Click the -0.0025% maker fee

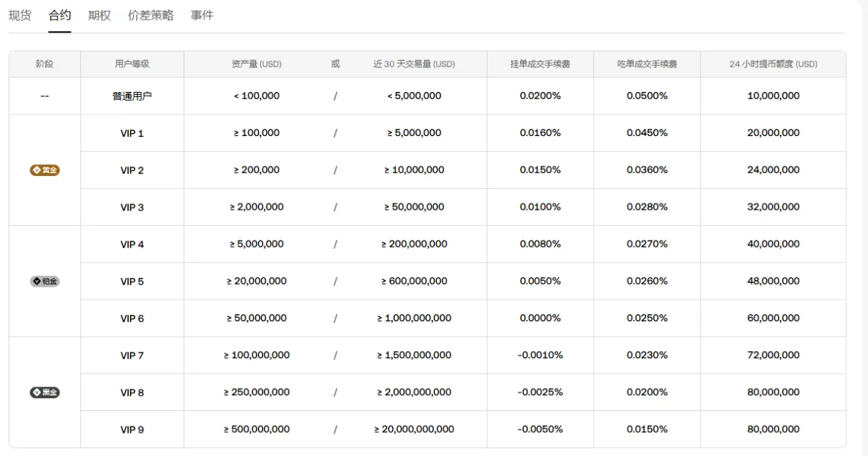(x=540, y=392)
